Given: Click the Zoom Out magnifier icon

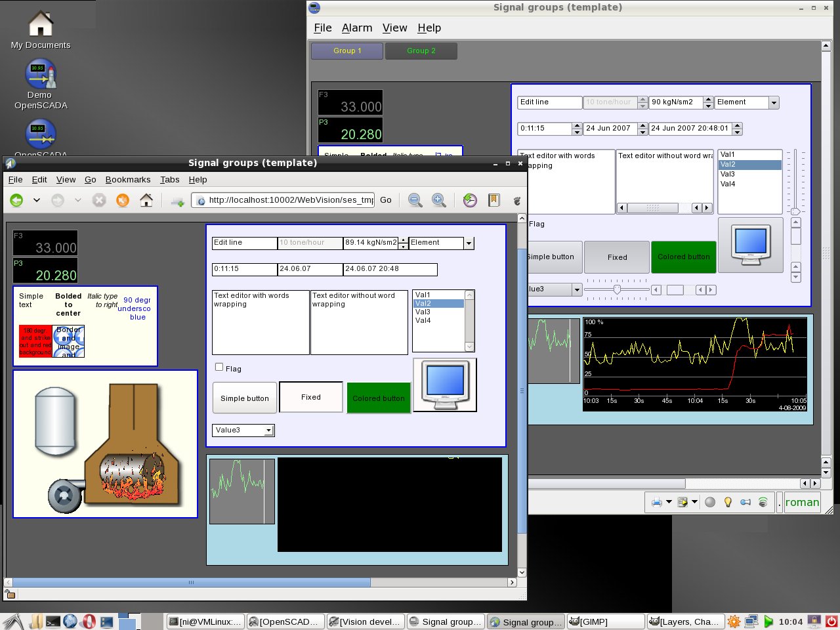Looking at the screenshot, I should (x=415, y=200).
